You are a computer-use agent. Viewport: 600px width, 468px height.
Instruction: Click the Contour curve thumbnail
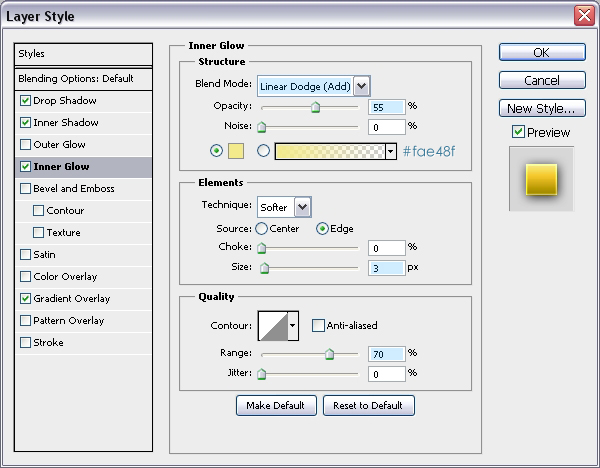272,325
